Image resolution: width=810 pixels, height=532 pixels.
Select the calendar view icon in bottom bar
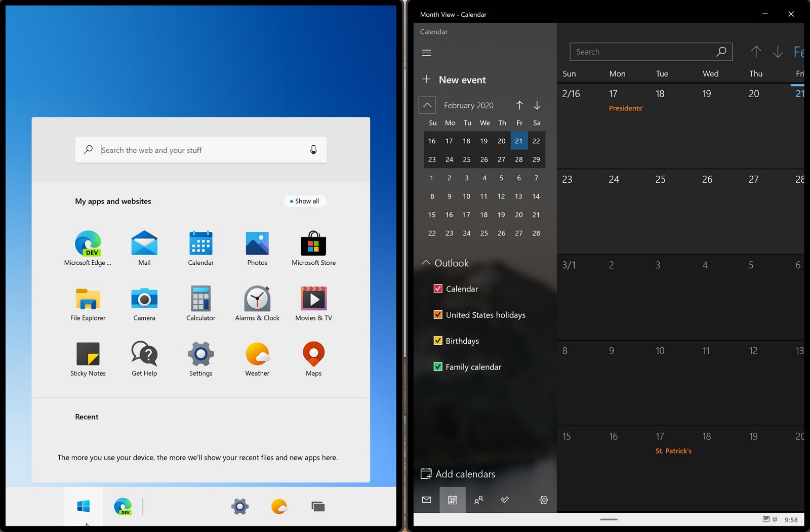(453, 500)
